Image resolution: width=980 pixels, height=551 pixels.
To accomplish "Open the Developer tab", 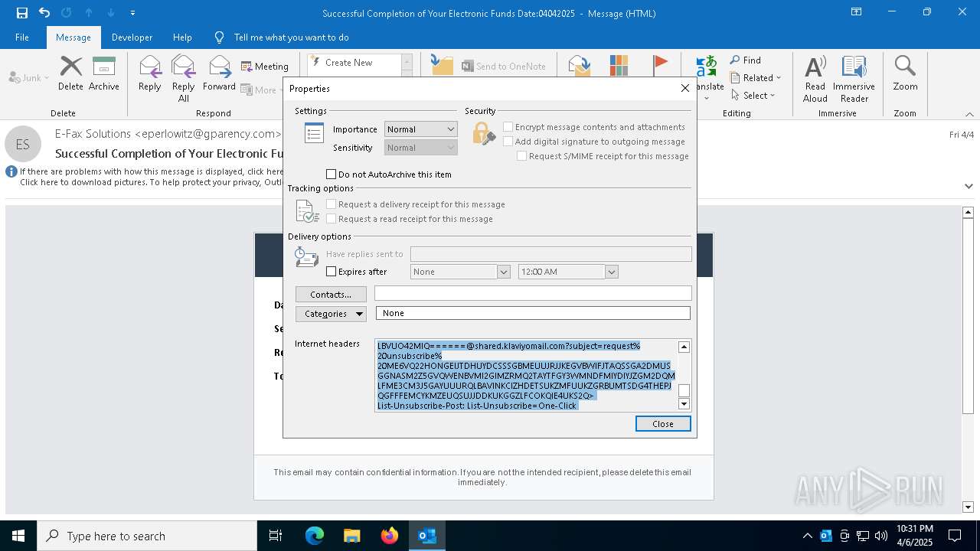I will 132,37.
